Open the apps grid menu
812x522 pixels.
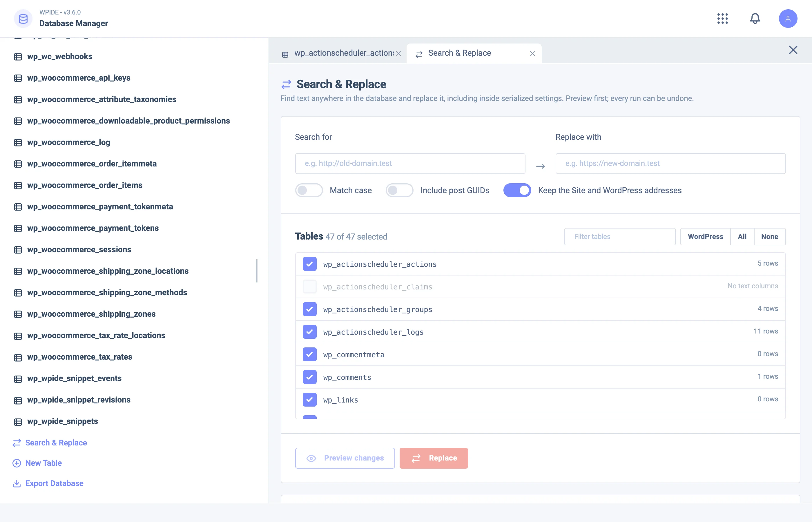pyautogui.click(x=722, y=18)
